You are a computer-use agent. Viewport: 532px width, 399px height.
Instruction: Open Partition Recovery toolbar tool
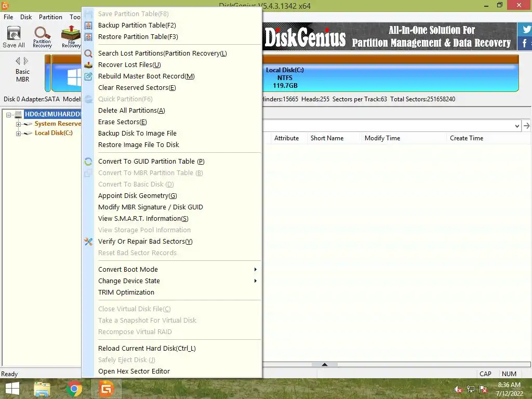[42, 37]
